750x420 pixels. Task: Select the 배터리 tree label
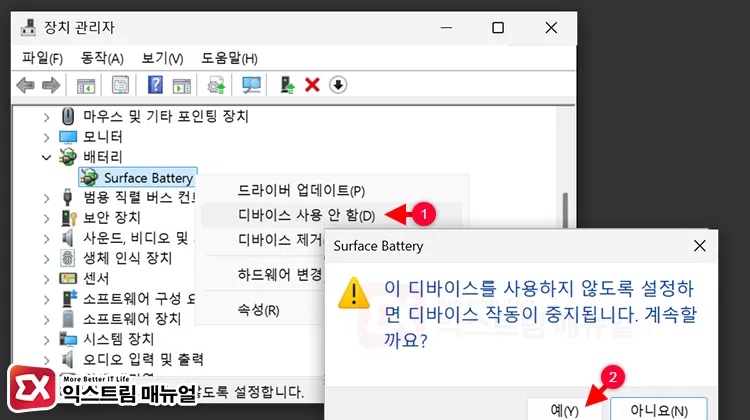102,157
